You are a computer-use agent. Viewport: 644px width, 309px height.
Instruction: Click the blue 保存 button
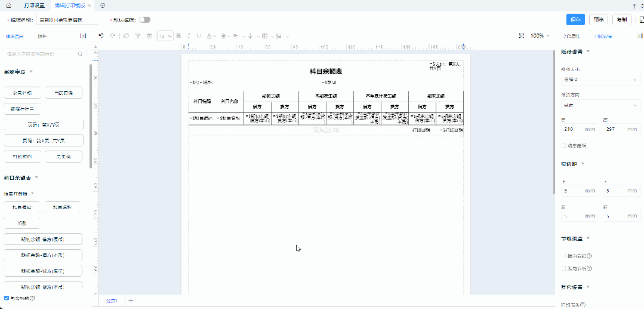pos(575,20)
